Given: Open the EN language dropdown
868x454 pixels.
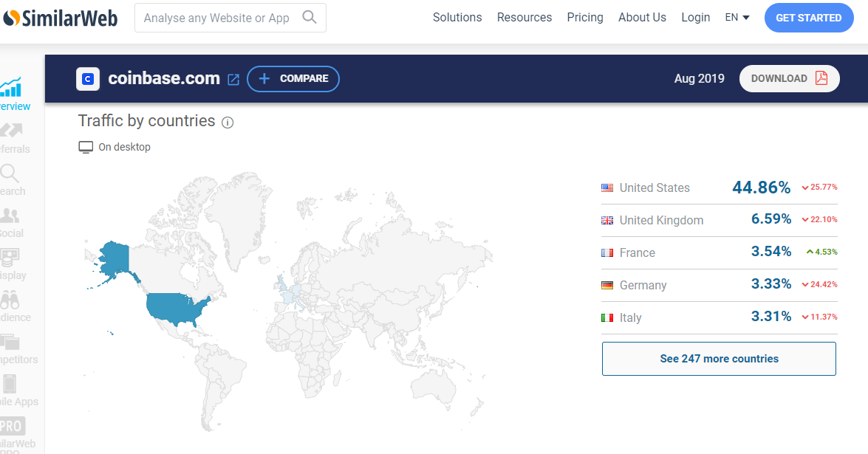Looking at the screenshot, I should (737, 17).
